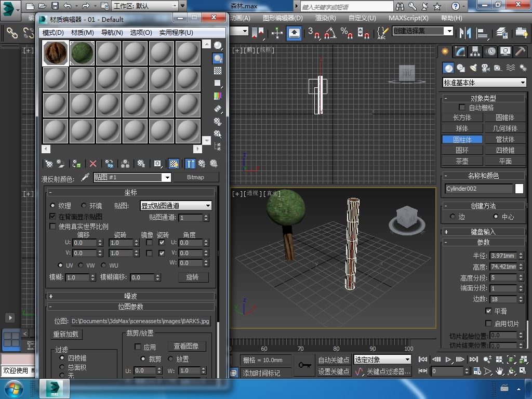
Task: Toggle the 平滑 checkbox
Action: click(488, 311)
